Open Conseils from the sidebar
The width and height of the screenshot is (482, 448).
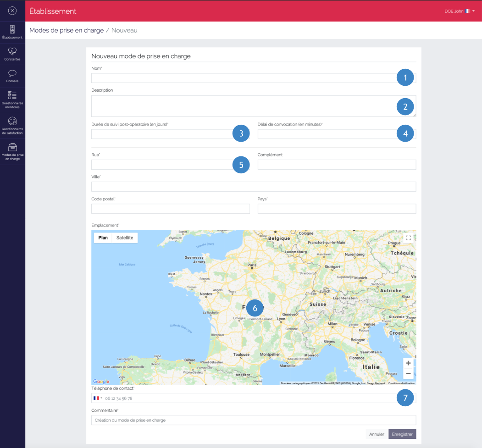click(x=12, y=75)
